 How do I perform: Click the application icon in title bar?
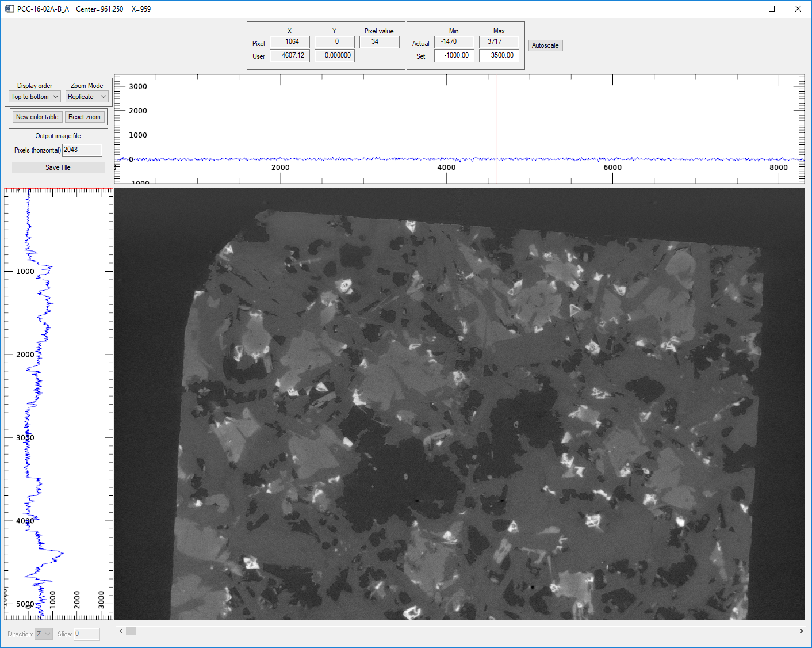tap(9, 9)
